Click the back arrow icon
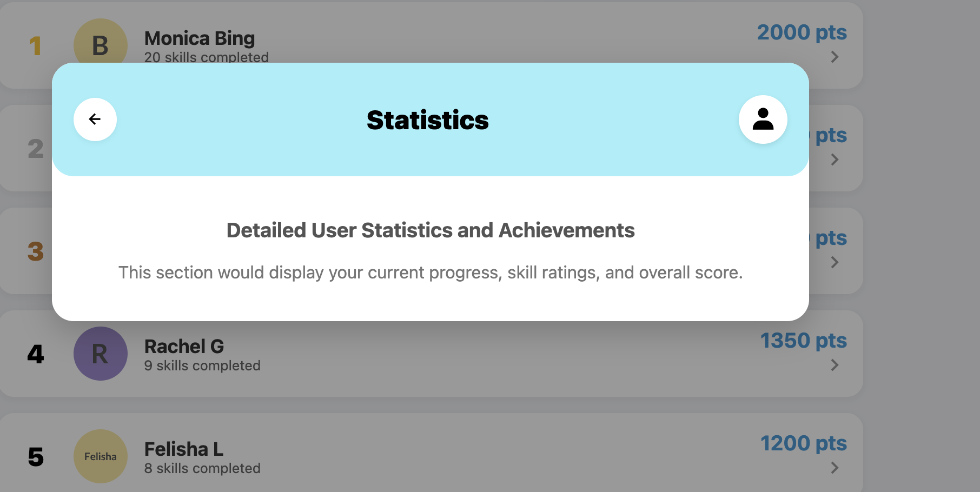 (x=95, y=119)
